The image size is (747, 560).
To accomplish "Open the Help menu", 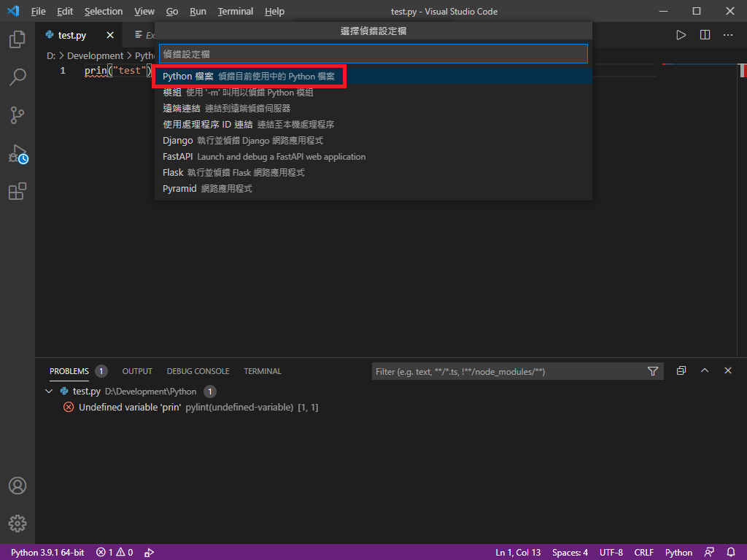I will click(x=274, y=12).
